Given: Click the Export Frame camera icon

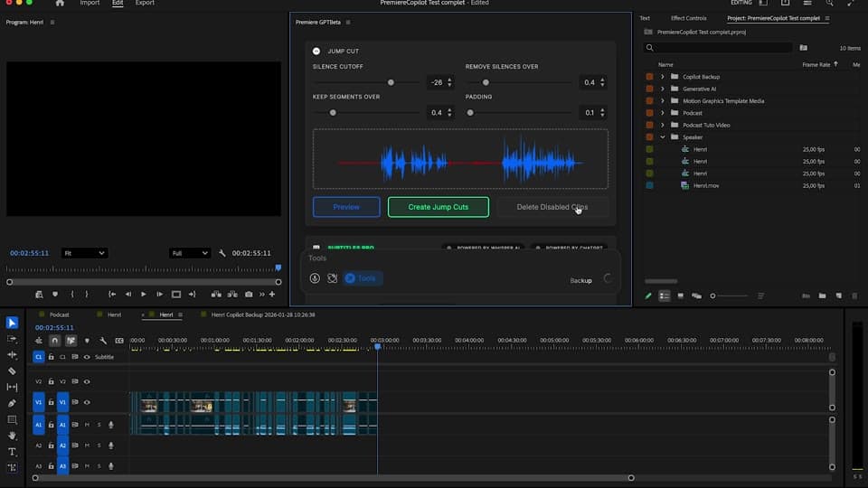Looking at the screenshot, I should click(x=249, y=295).
